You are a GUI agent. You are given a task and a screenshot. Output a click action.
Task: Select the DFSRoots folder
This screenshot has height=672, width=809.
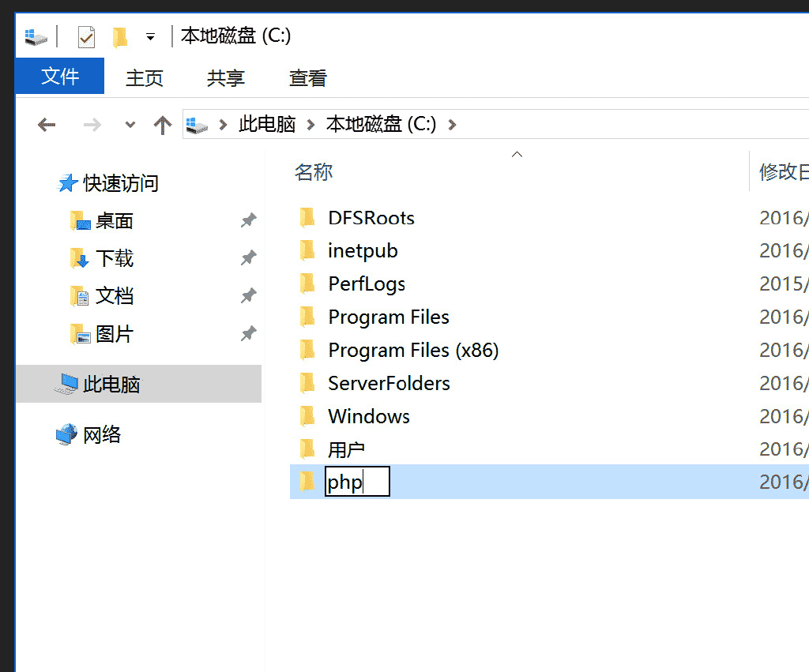[x=371, y=218]
